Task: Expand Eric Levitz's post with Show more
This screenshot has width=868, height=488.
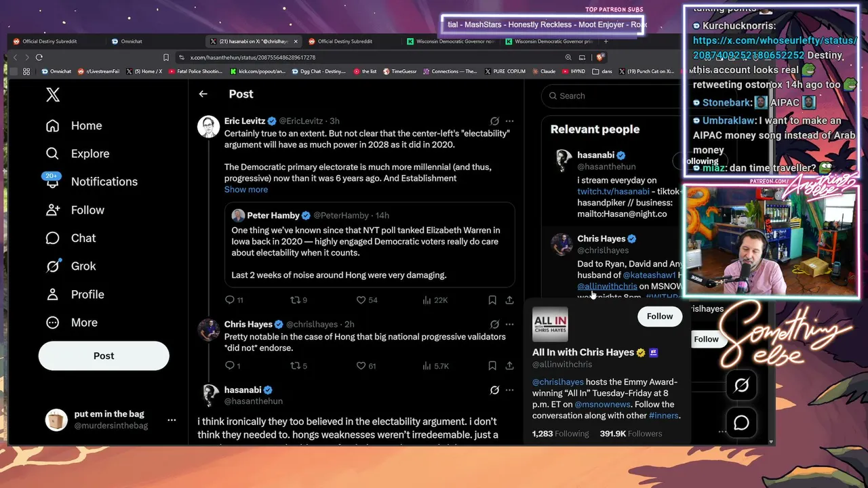Action: click(245, 190)
